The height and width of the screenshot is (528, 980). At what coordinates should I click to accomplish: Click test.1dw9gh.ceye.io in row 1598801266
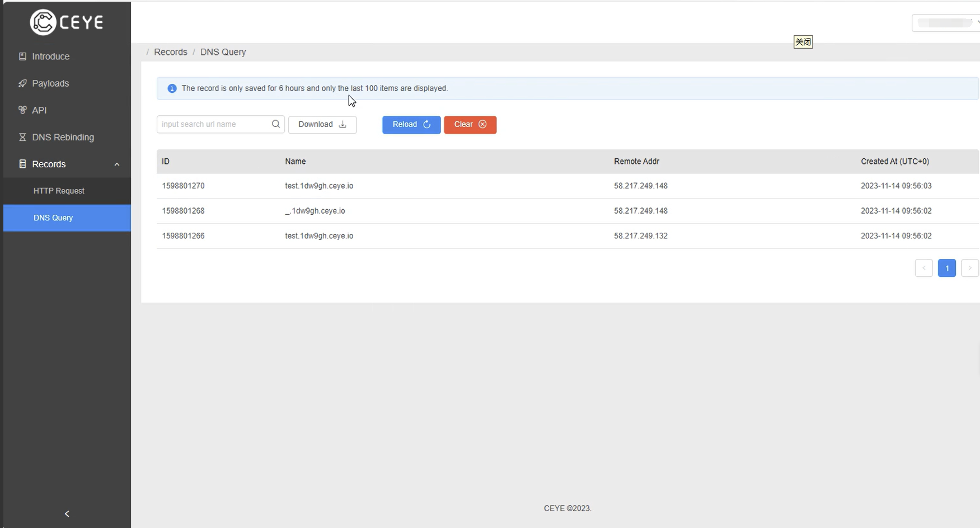(x=319, y=236)
